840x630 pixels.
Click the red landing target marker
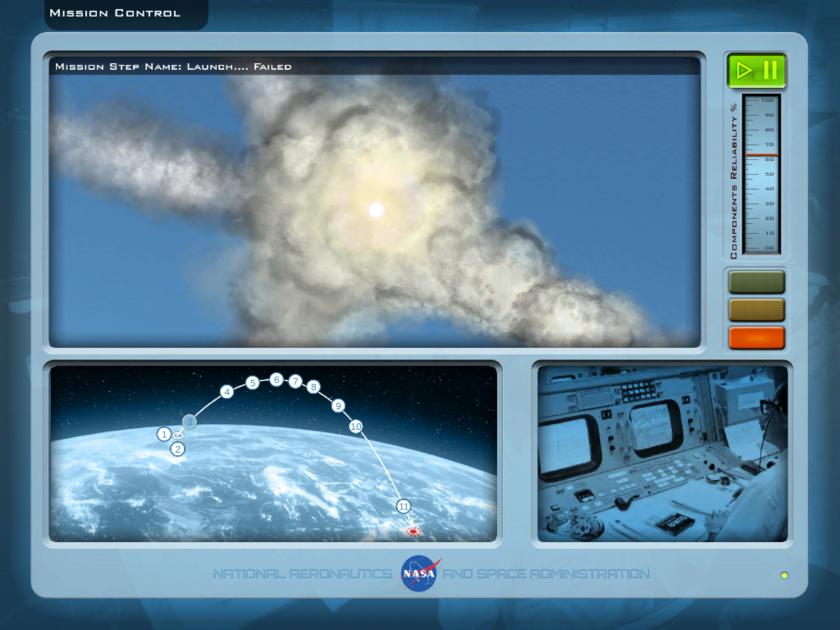(412, 531)
